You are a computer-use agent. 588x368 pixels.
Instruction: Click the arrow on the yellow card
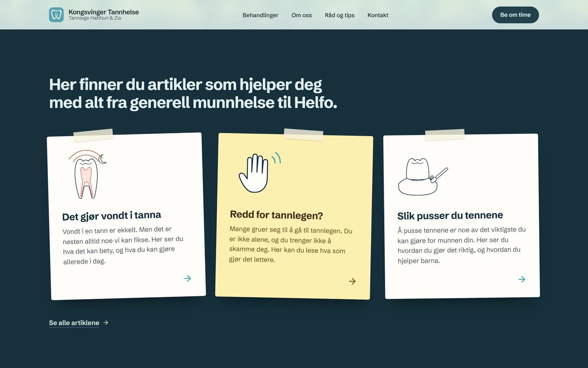pyautogui.click(x=352, y=281)
